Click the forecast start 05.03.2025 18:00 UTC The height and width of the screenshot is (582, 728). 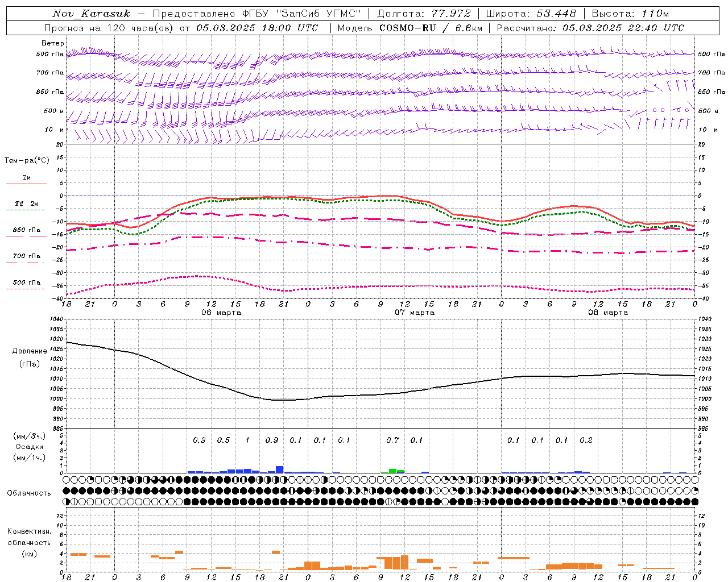[x=257, y=28]
